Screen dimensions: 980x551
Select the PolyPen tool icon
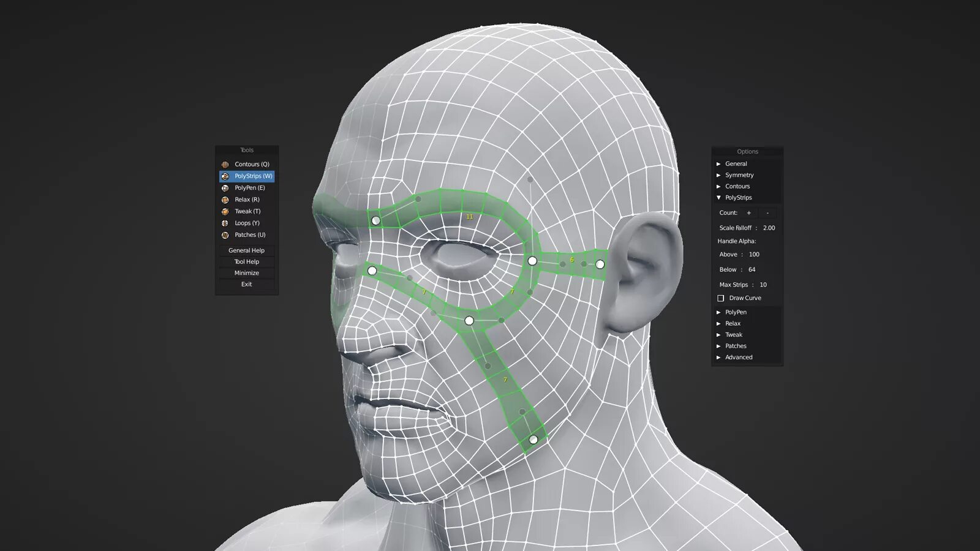pos(225,188)
